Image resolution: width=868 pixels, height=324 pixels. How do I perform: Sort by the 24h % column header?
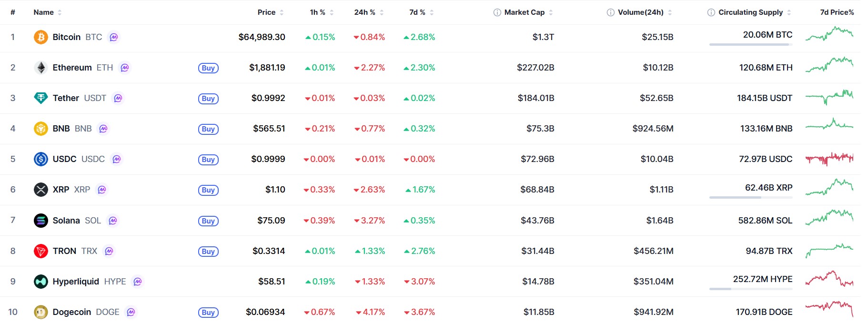[369, 12]
